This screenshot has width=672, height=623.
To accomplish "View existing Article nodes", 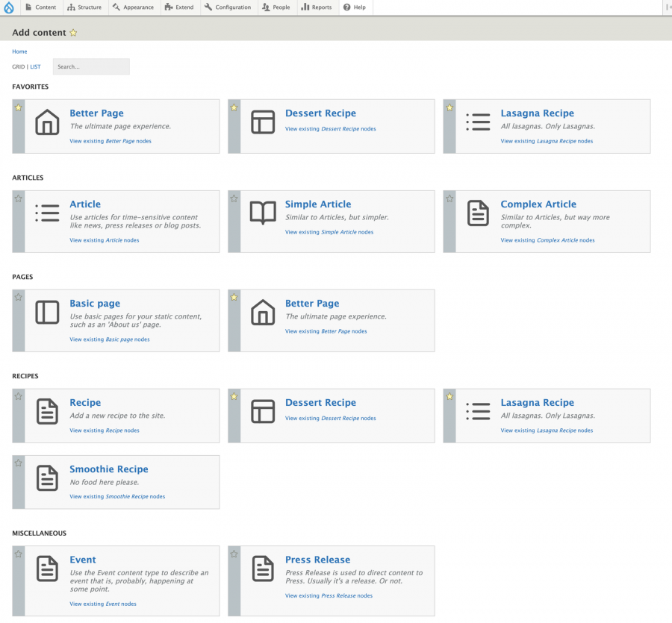I will (x=104, y=240).
